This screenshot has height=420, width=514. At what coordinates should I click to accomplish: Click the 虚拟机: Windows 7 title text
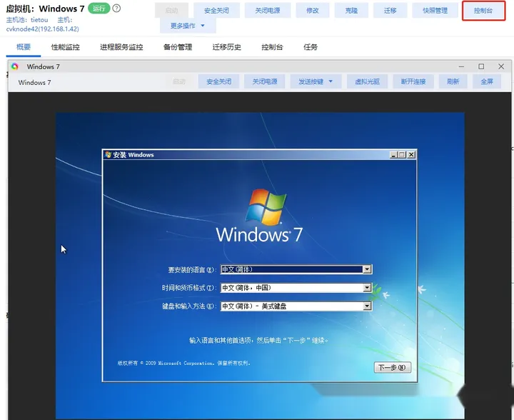click(45, 9)
